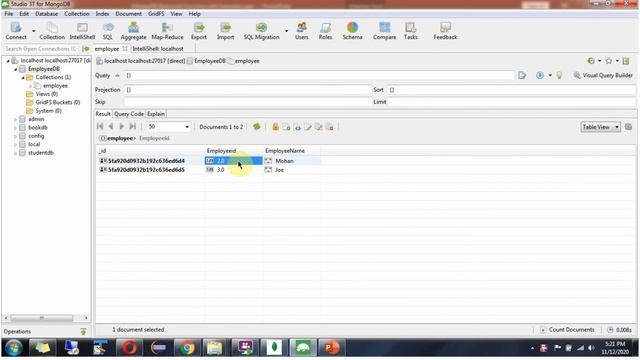Click the star bookmark icon
Image resolution: width=640 pixels, height=360 pixels.
(x=609, y=61)
